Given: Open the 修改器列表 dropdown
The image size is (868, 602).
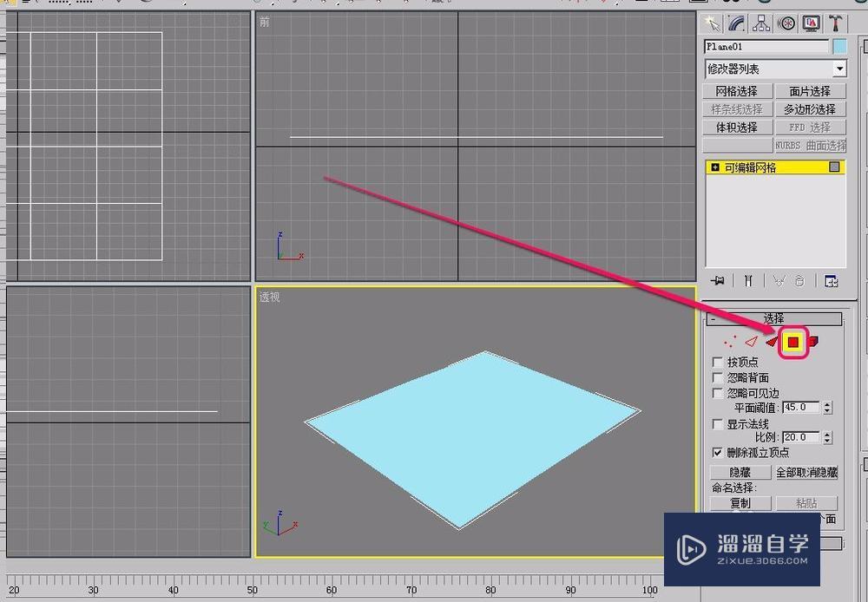Looking at the screenshot, I should [839, 69].
